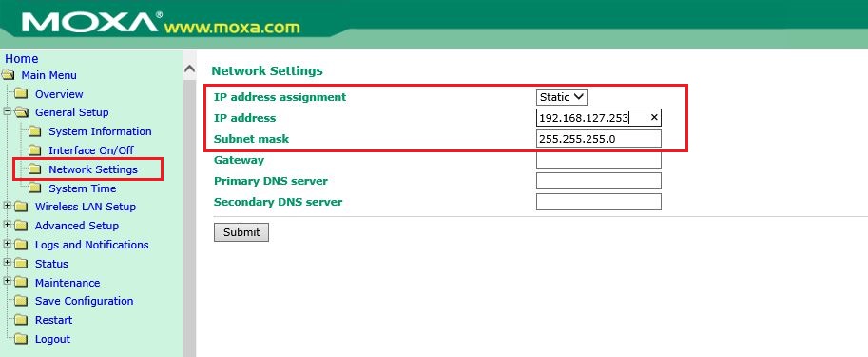Click the Logout folder icon
The width and height of the screenshot is (868, 357).
tap(21, 339)
